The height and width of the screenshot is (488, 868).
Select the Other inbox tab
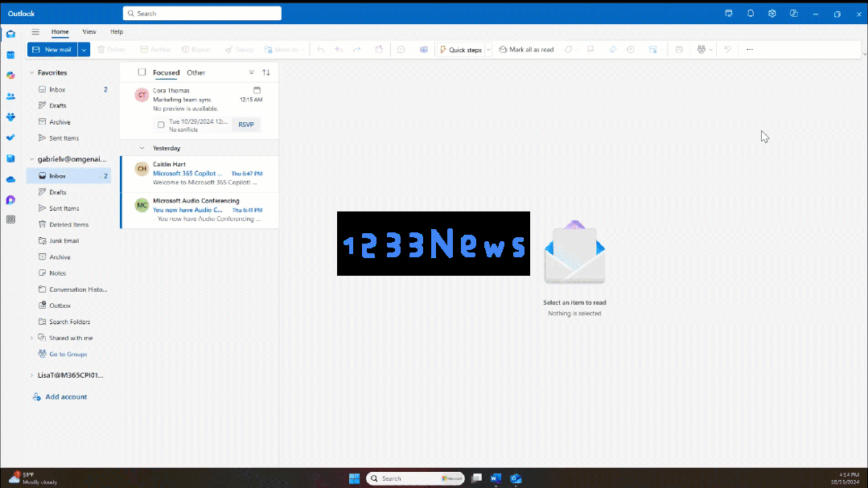196,72
